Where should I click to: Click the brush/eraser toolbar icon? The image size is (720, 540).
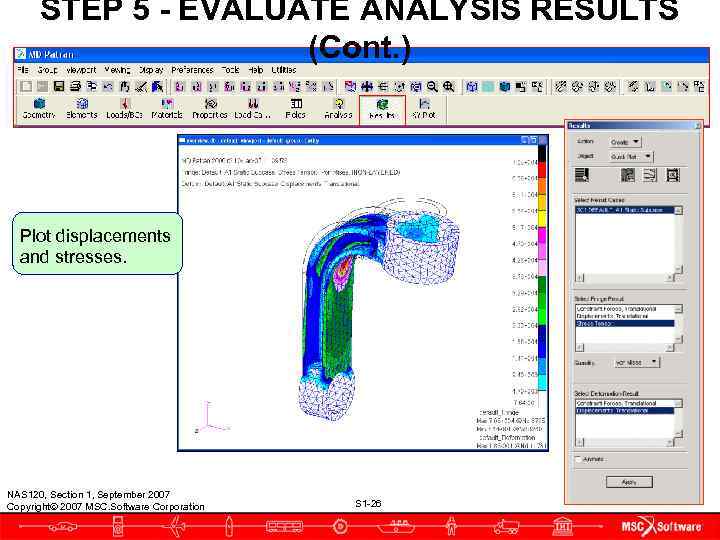[141, 86]
